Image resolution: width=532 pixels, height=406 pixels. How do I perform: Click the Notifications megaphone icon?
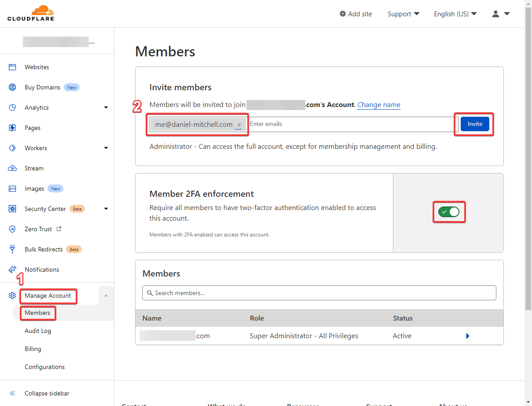pyautogui.click(x=12, y=269)
